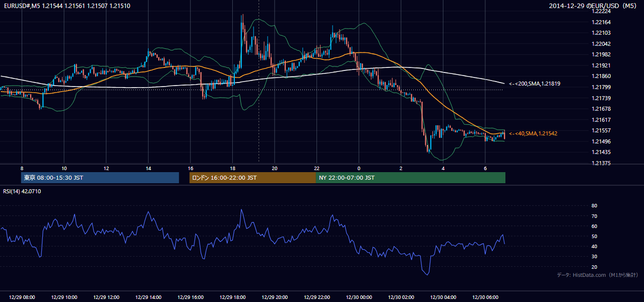Click RSI scale value 60
This screenshot has height=302, width=644.
(x=594, y=226)
